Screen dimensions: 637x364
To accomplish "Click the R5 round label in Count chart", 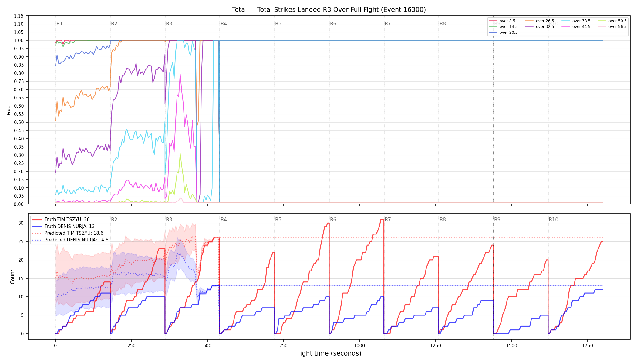I will (278, 220).
